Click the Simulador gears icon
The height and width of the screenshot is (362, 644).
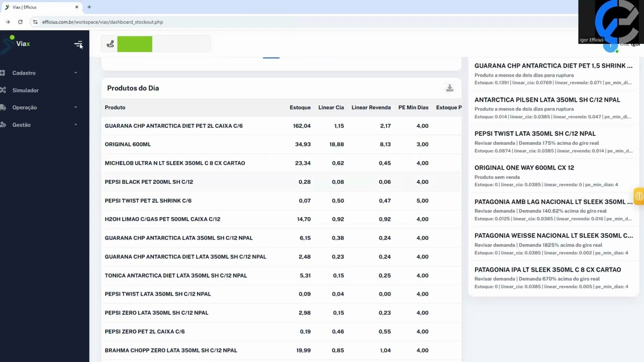[3, 90]
